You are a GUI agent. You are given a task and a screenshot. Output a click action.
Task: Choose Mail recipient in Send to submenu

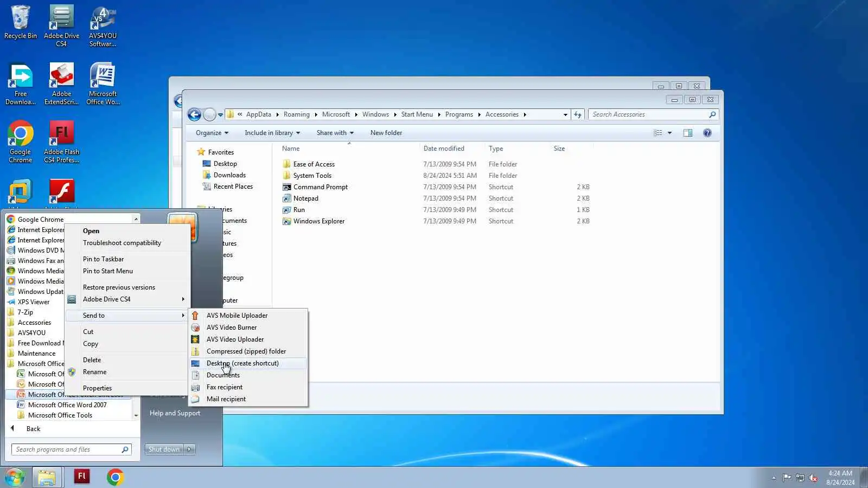tap(248, 399)
